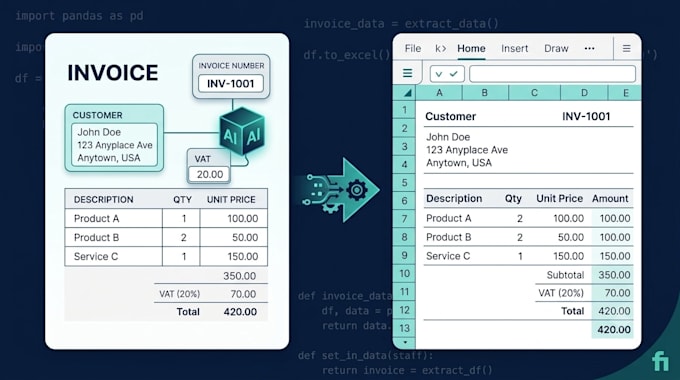This screenshot has height=380, width=680.
Task: Click 'Product A' in the invoice table
Action: (x=96, y=218)
